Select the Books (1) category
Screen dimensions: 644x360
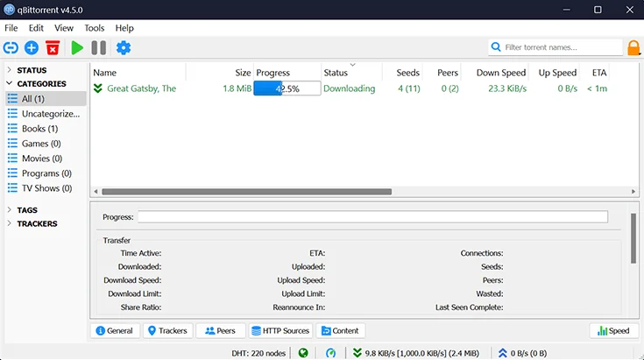click(46, 129)
